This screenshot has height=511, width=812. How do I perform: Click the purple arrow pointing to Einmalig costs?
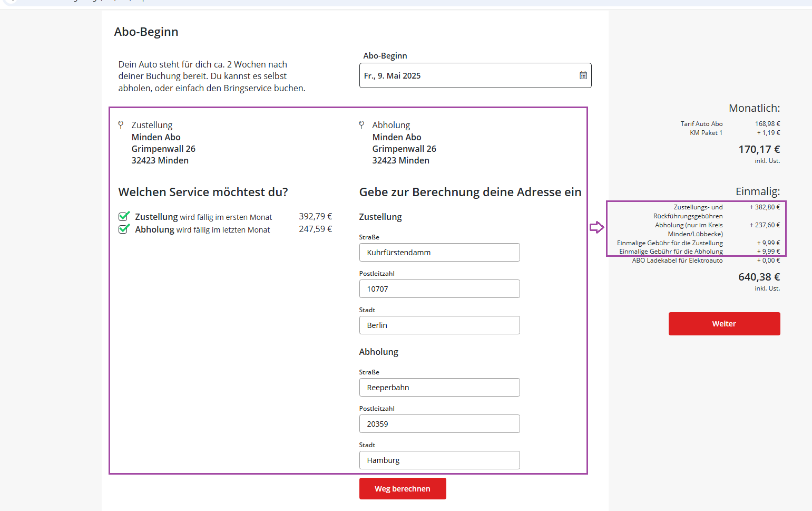pos(596,227)
